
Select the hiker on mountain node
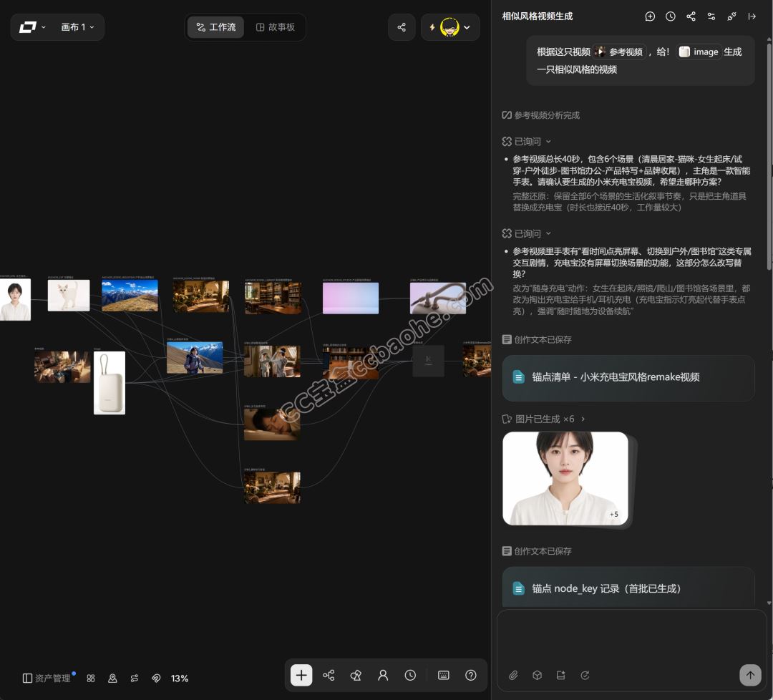(195, 357)
